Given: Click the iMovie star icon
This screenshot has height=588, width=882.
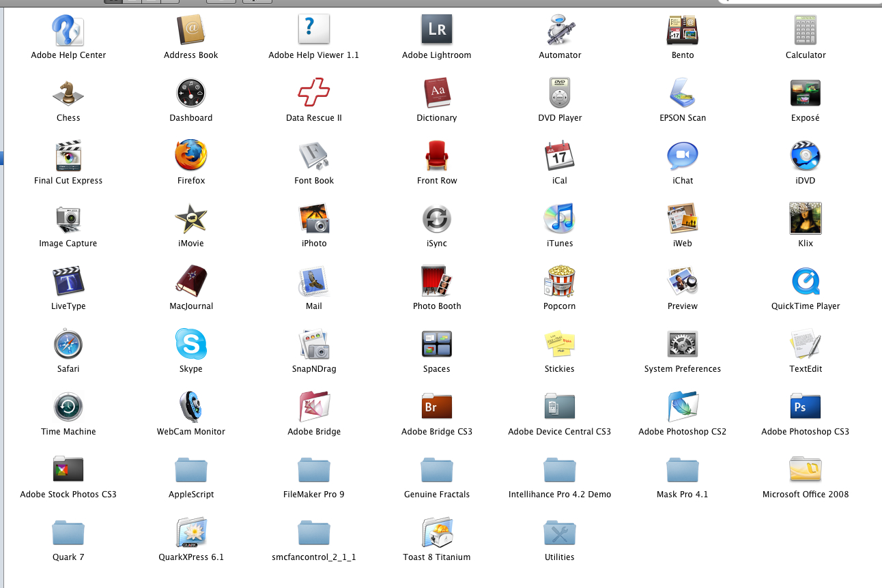Looking at the screenshot, I should click(191, 218).
